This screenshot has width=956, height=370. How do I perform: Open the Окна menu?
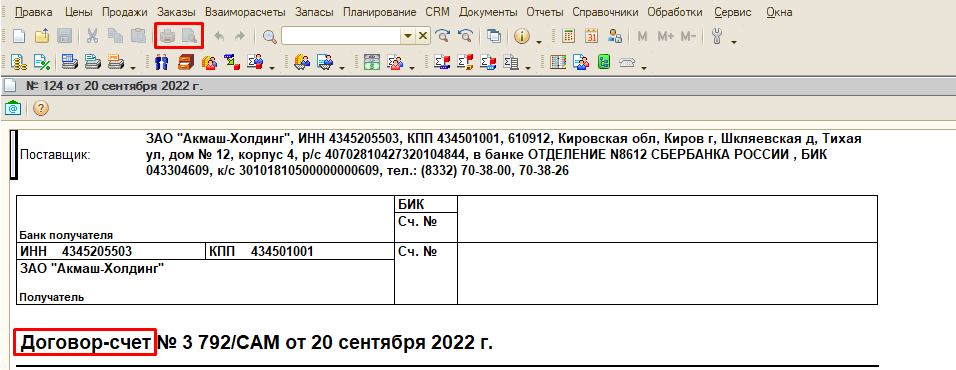click(x=779, y=12)
